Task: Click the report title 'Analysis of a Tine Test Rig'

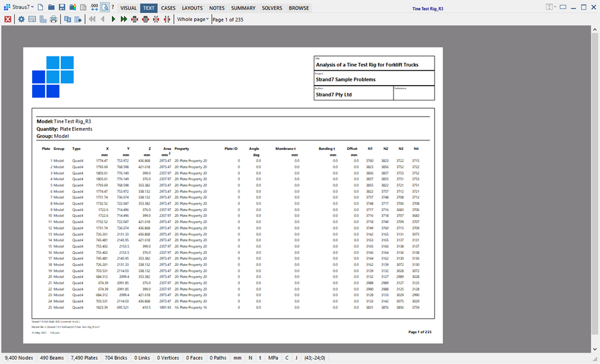Action: tap(367, 65)
